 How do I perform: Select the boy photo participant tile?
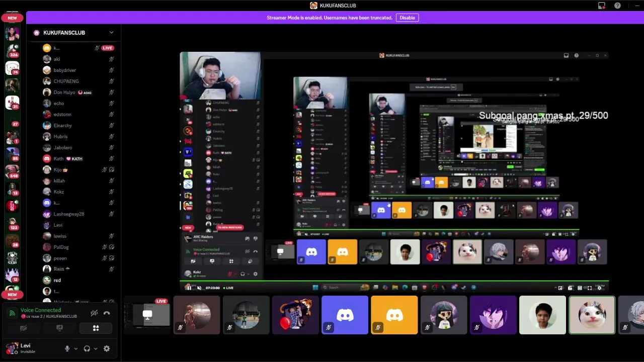[x=542, y=315]
